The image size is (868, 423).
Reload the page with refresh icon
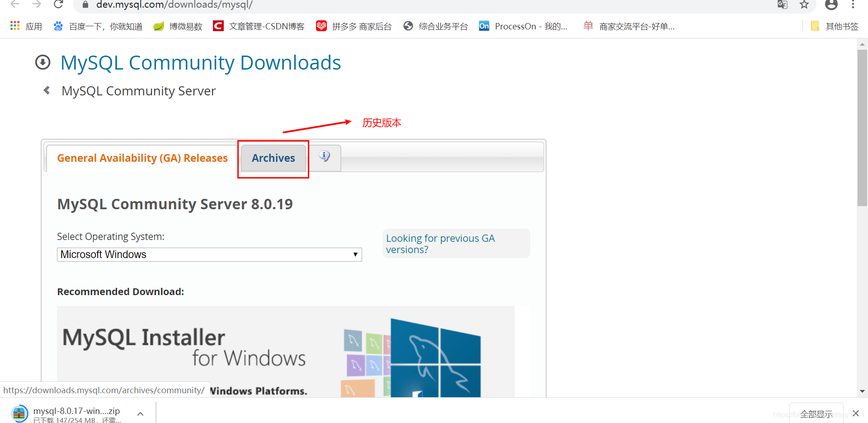pos(58,5)
